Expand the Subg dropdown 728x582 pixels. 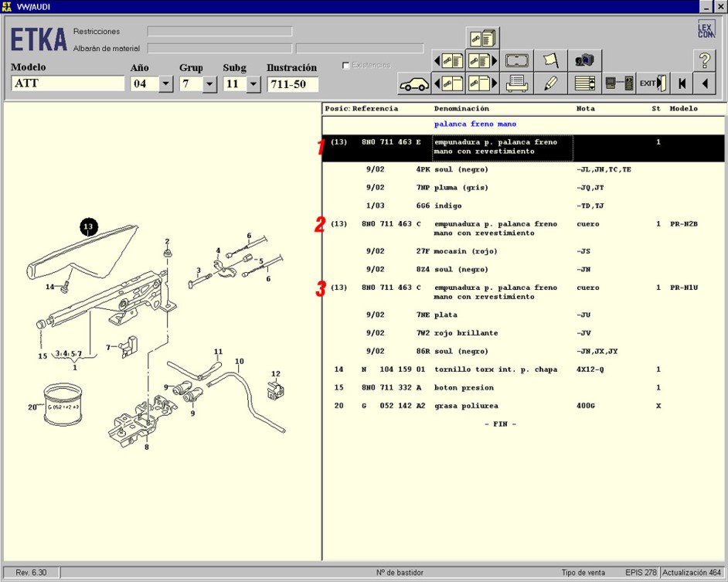tap(253, 84)
